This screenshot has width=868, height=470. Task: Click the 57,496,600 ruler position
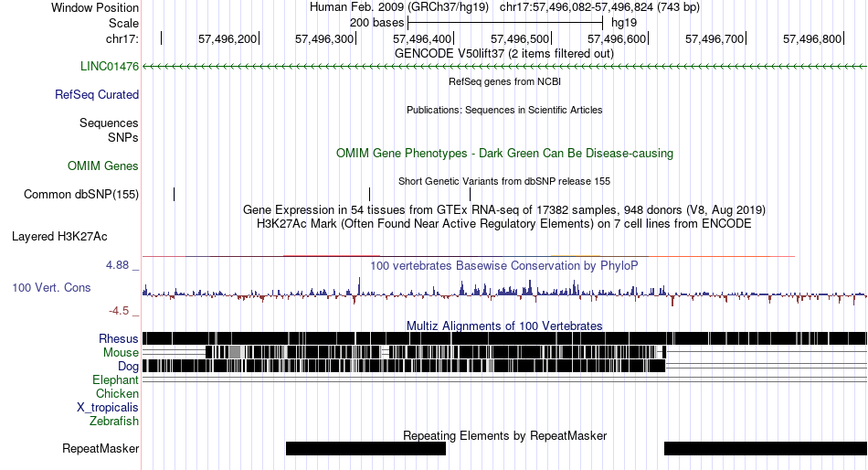tap(617, 38)
